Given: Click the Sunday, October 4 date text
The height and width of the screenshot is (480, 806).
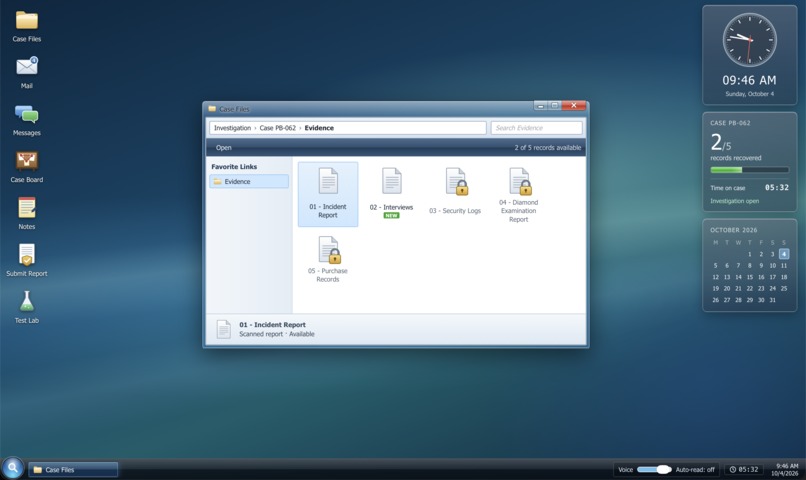Looking at the screenshot, I should click(x=749, y=94).
